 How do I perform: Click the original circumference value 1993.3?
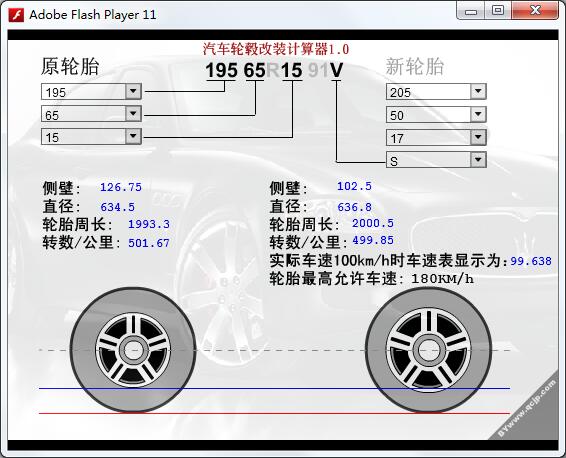pyautogui.click(x=149, y=224)
